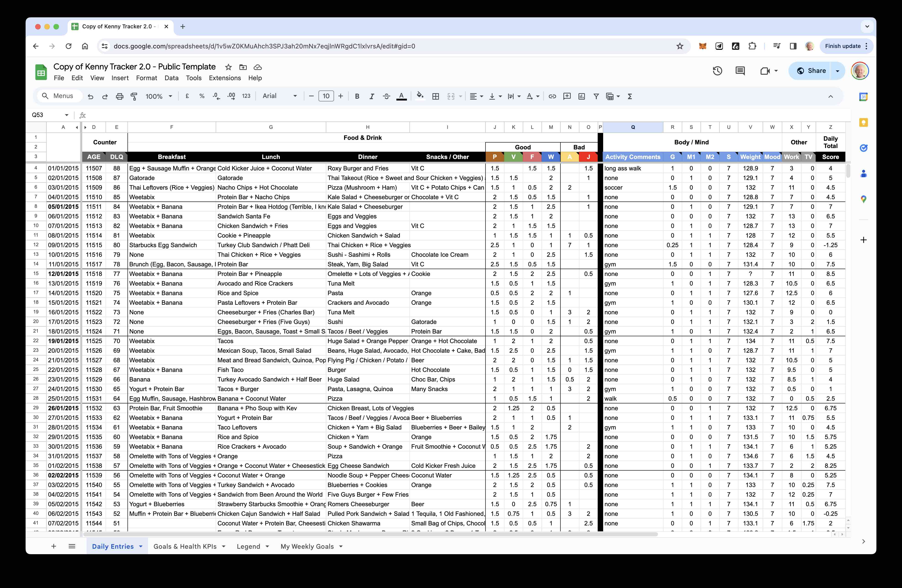Switch to the Legend sheet tab
The height and width of the screenshot is (588, 902).
tap(248, 546)
